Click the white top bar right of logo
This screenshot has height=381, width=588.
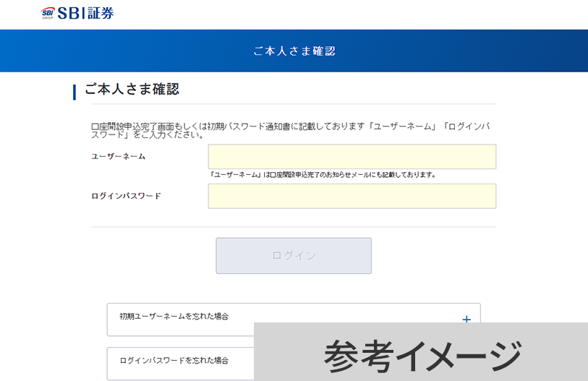click(362, 13)
